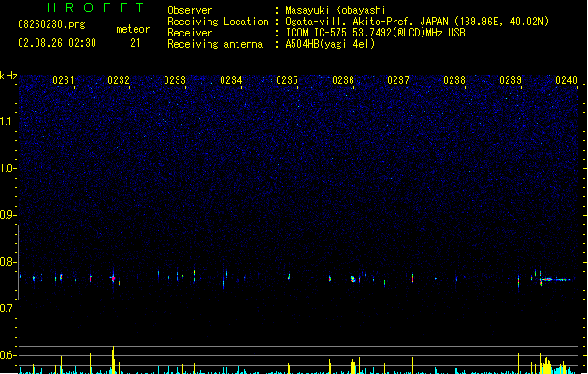Select observer name Masayuki Kobayashi
The image size is (588, 374).
click(x=336, y=10)
